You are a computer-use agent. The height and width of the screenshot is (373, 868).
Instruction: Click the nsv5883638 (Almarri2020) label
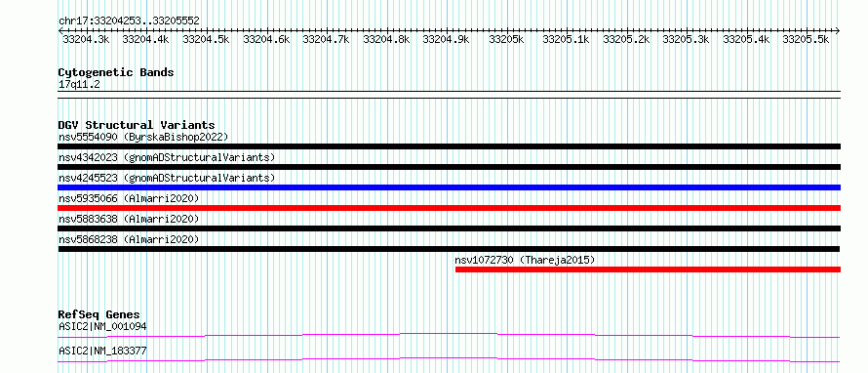click(x=129, y=219)
